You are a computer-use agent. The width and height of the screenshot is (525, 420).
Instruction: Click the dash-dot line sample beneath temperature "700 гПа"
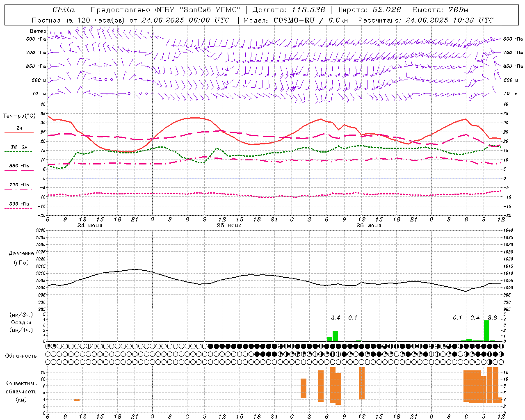pyautogui.click(x=18, y=189)
